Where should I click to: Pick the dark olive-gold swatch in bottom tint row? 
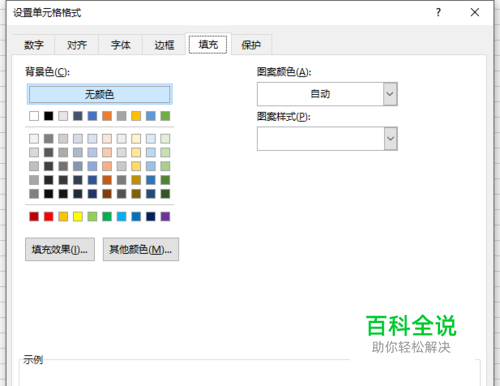(x=136, y=194)
